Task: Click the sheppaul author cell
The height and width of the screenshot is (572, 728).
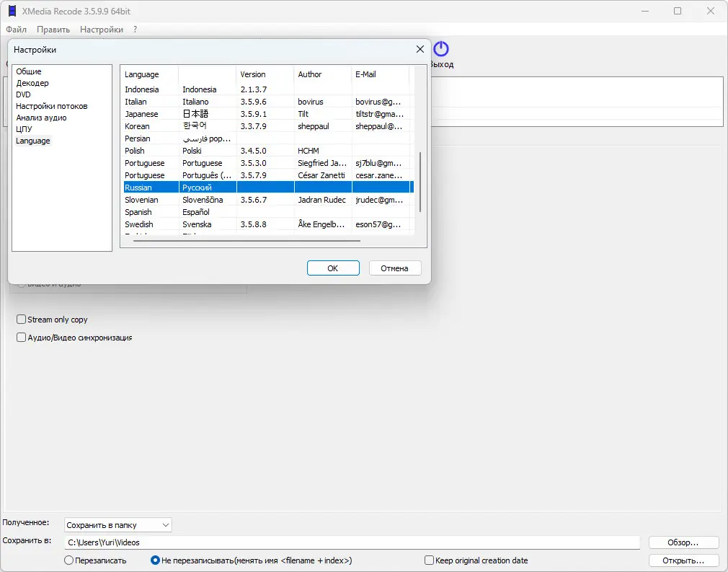Action: pyautogui.click(x=314, y=126)
